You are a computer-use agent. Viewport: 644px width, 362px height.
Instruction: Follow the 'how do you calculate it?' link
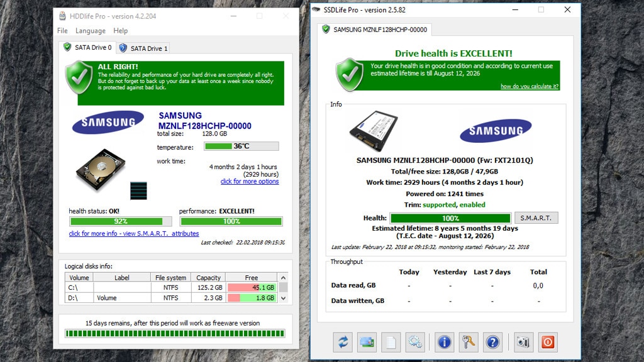[x=530, y=86]
